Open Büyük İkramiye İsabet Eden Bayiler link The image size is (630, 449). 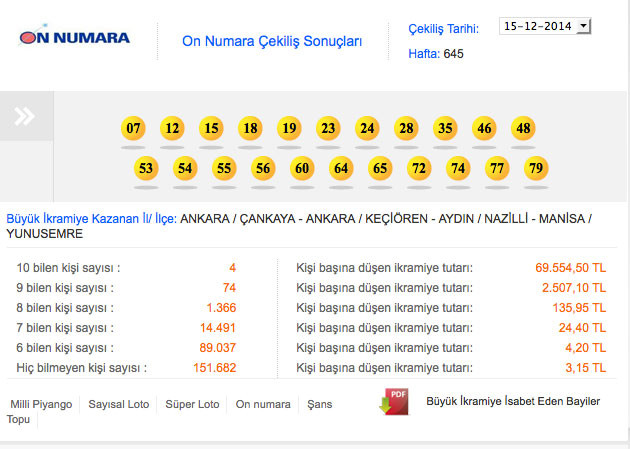tap(513, 401)
